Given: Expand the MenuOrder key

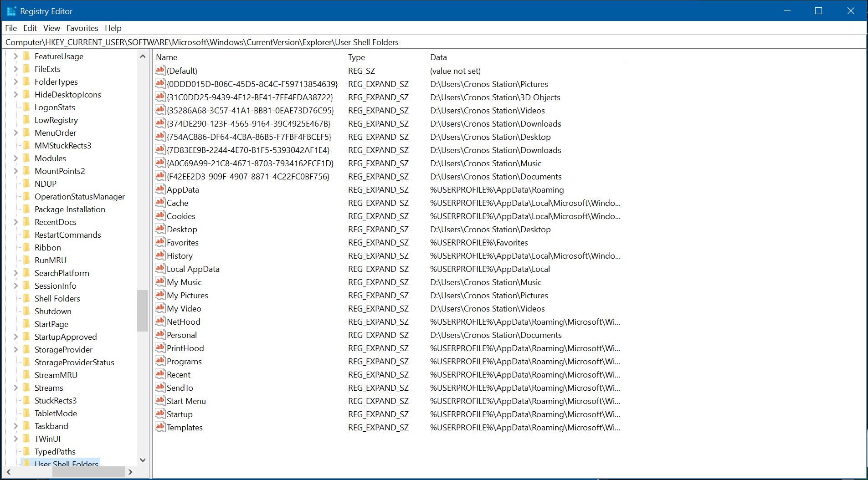Looking at the screenshot, I should point(15,133).
